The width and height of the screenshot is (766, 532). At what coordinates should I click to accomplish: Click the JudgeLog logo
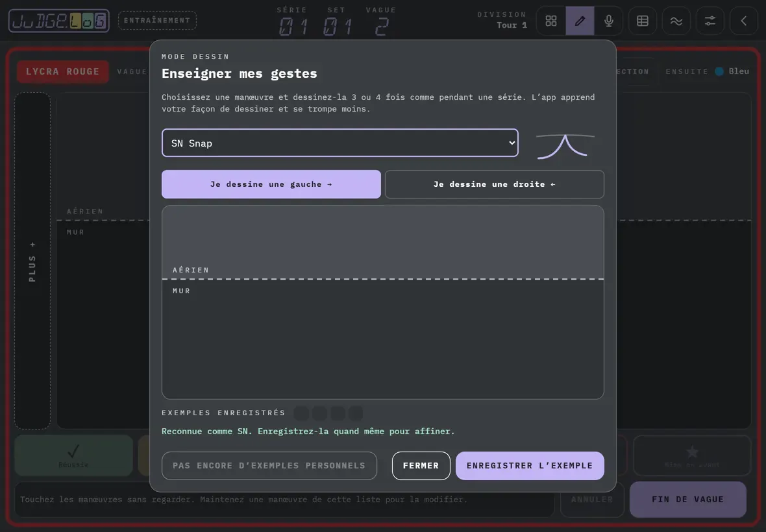[58, 21]
